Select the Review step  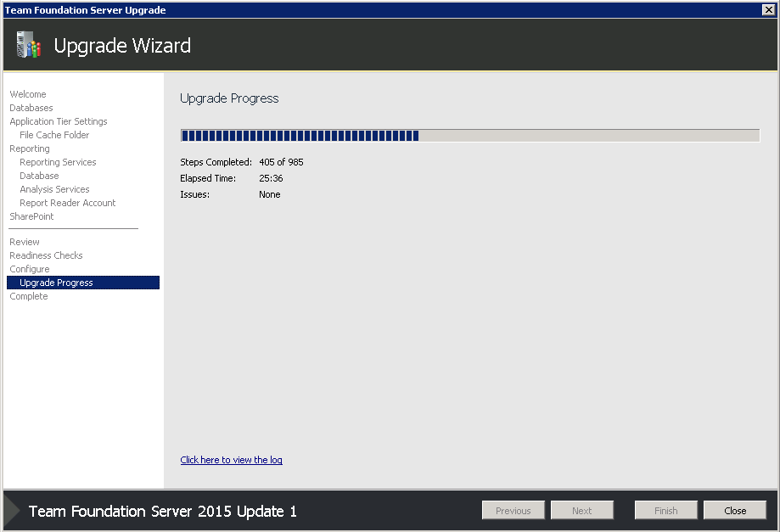(x=25, y=242)
